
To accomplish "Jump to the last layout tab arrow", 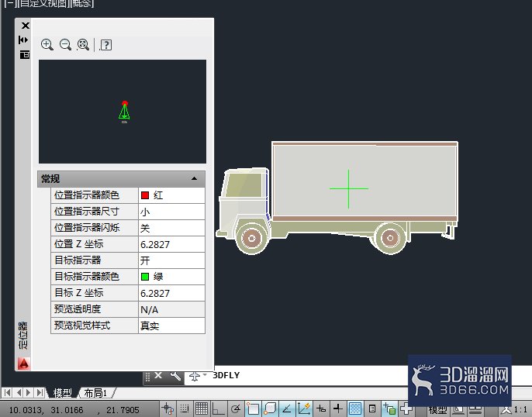I will [x=40, y=393].
